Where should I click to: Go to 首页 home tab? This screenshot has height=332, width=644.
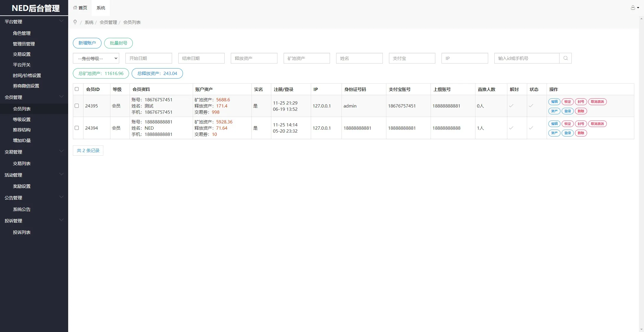click(80, 8)
